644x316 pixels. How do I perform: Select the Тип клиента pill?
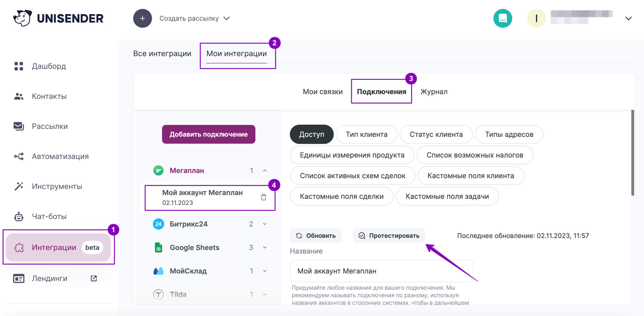[x=366, y=134]
